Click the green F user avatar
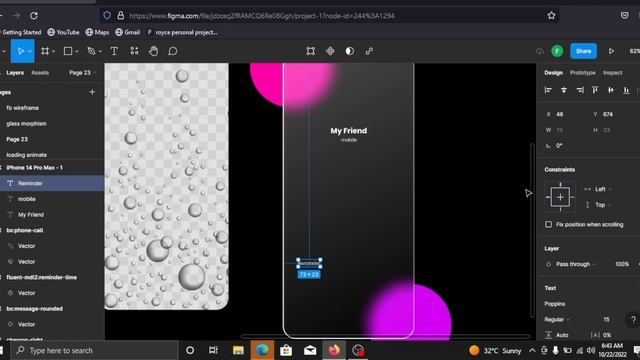The height and width of the screenshot is (360, 640). pyautogui.click(x=557, y=51)
